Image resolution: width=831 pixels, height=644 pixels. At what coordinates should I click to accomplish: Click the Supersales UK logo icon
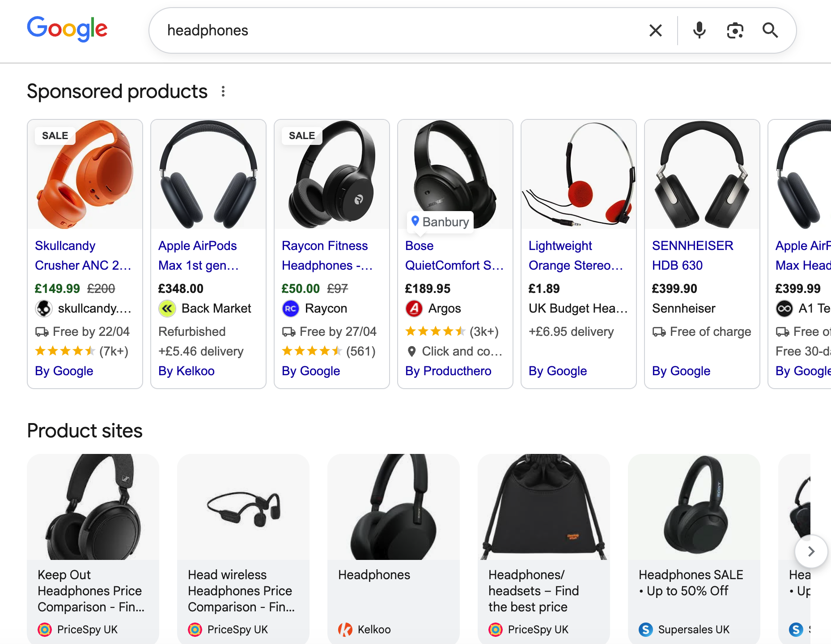[645, 630]
